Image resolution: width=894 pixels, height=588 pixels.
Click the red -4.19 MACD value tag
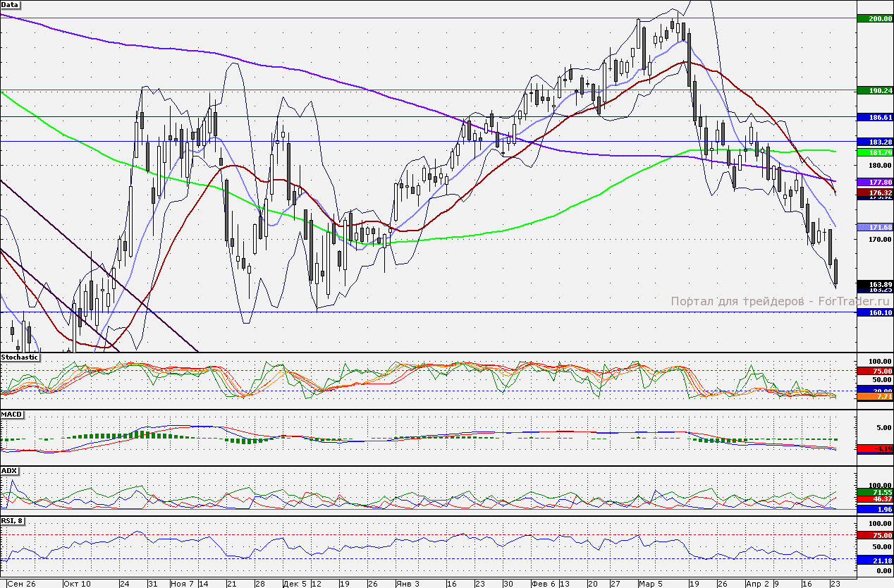874,448
